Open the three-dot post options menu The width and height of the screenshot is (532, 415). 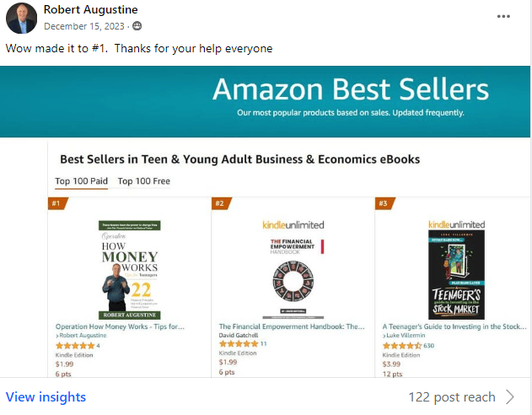coord(503,16)
